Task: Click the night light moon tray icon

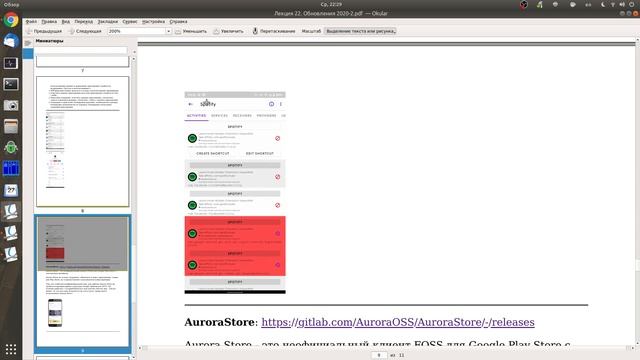Action: coord(603,4)
